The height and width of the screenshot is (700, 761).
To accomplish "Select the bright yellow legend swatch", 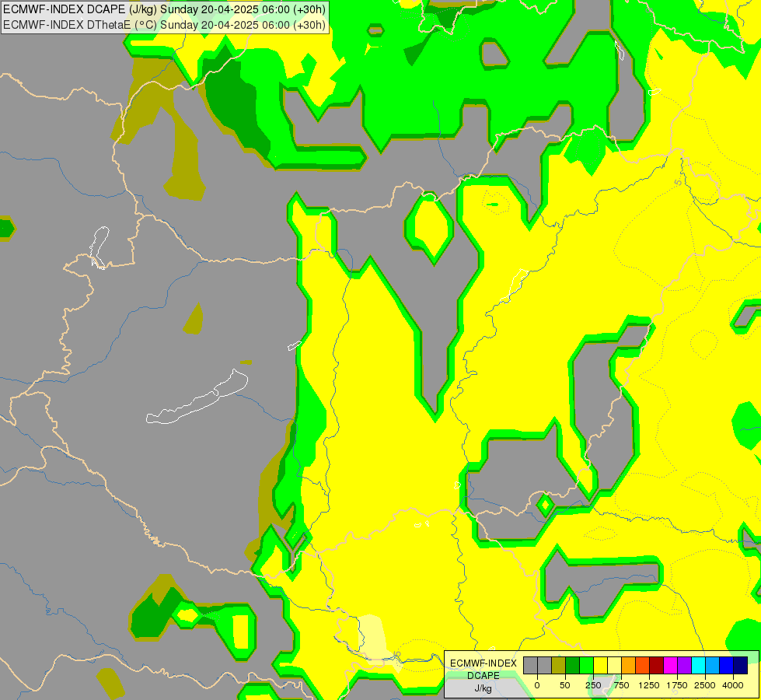I will (600, 665).
